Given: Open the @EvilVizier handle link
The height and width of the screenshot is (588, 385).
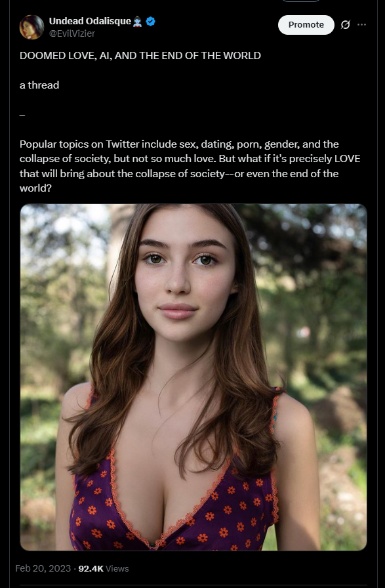Looking at the screenshot, I should pos(72,33).
